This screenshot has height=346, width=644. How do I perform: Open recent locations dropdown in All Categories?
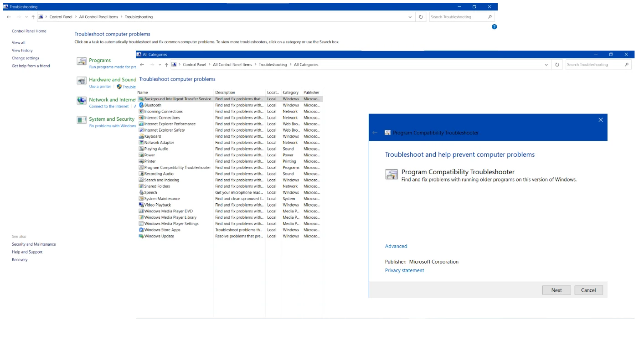(160, 65)
